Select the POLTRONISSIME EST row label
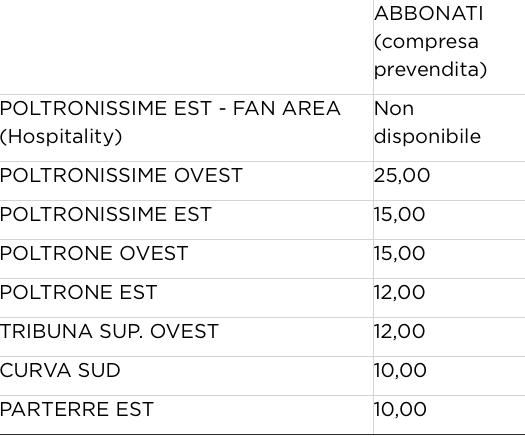525x437 pixels. click(x=106, y=214)
